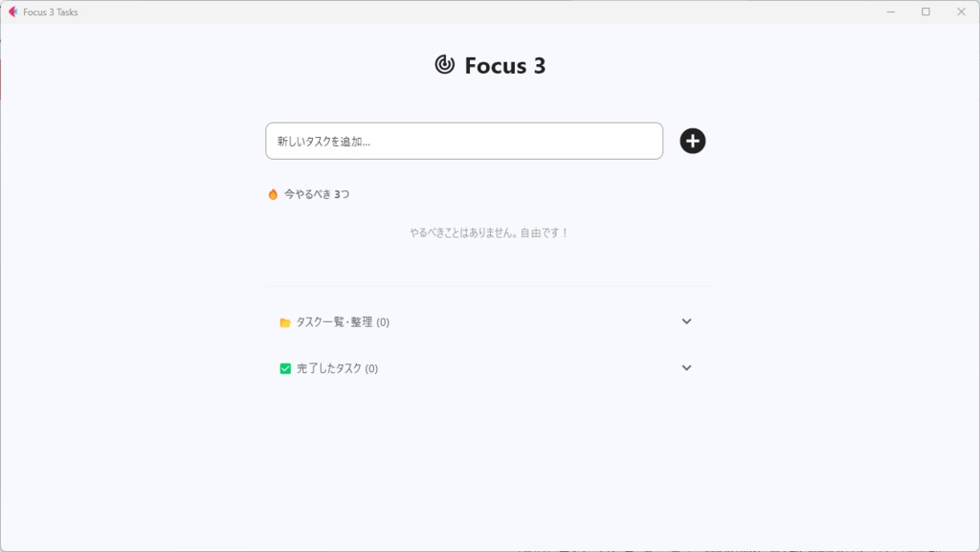Click the green check icon beside 完了したタスク
Image resolution: width=980 pixels, height=552 pixels.
[x=283, y=367]
